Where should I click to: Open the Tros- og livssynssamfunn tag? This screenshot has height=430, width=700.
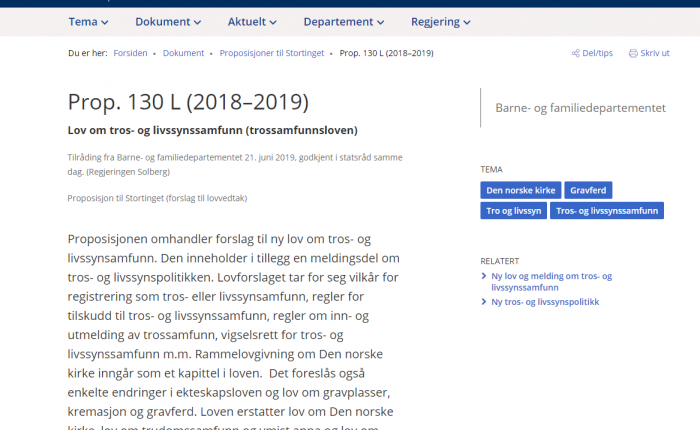[x=607, y=211]
